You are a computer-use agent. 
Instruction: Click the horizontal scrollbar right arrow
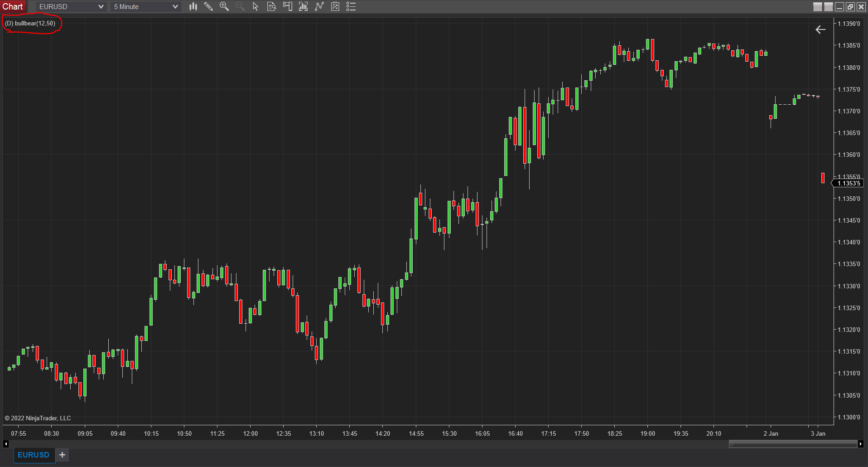coord(860,444)
